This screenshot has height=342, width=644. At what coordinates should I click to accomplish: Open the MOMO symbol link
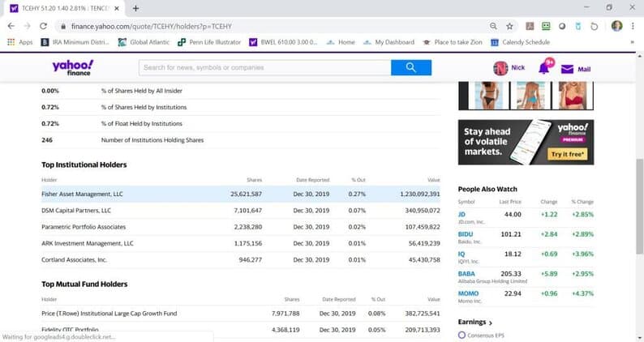(x=468, y=293)
